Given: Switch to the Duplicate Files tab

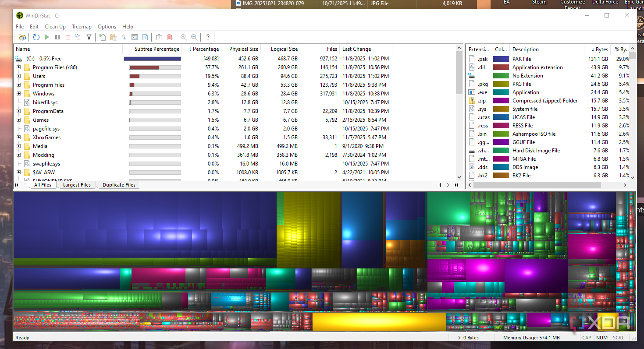Looking at the screenshot, I should click(119, 185).
